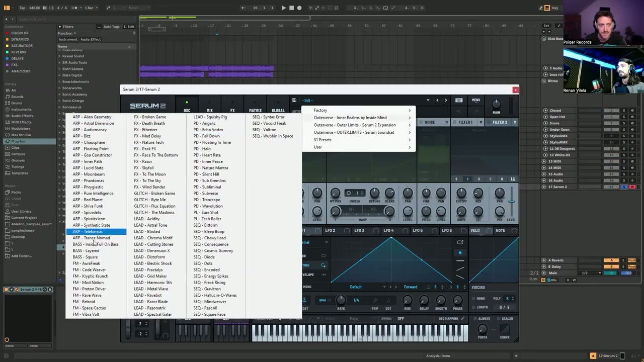The height and width of the screenshot is (362, 644).
Task: Choose SEQ - Wubbin in Space preset
Action: (x=273, y=136)
